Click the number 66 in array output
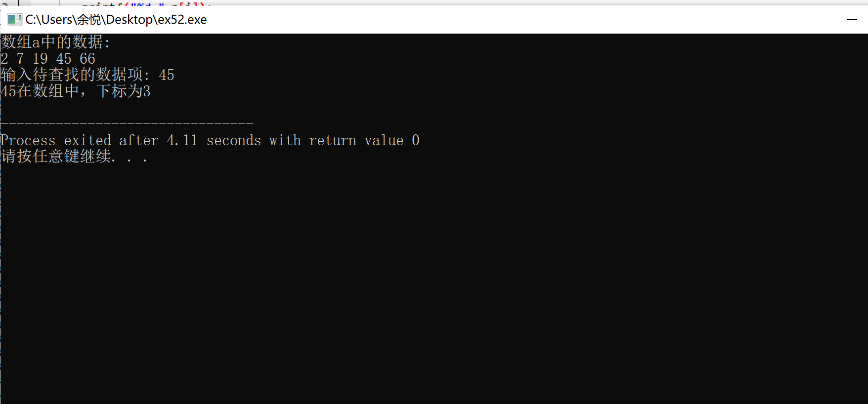The width and height of the screenshot is (868, 404). point(87,59)
